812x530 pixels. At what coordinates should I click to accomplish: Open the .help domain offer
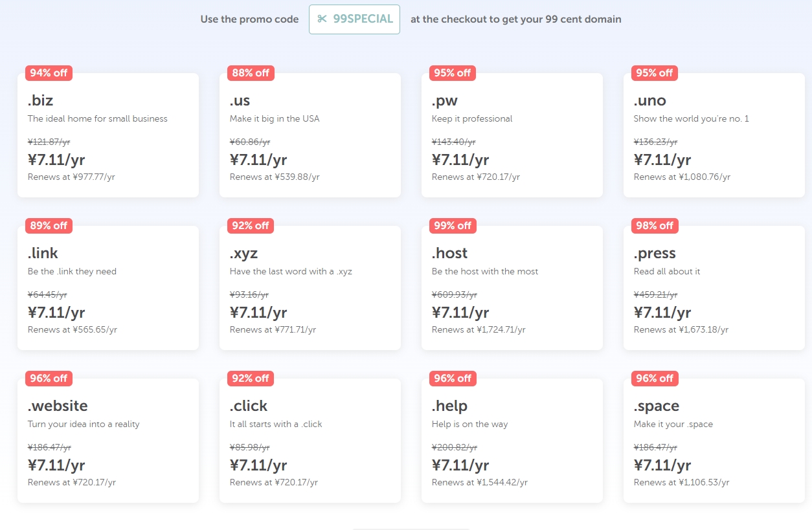point(512,441)
